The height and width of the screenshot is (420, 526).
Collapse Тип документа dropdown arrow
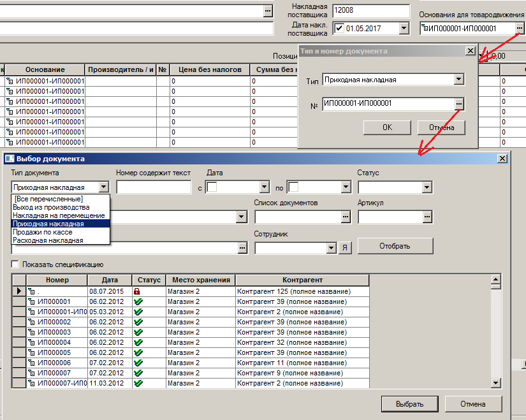pyautogui.click(x=104, y=187)
